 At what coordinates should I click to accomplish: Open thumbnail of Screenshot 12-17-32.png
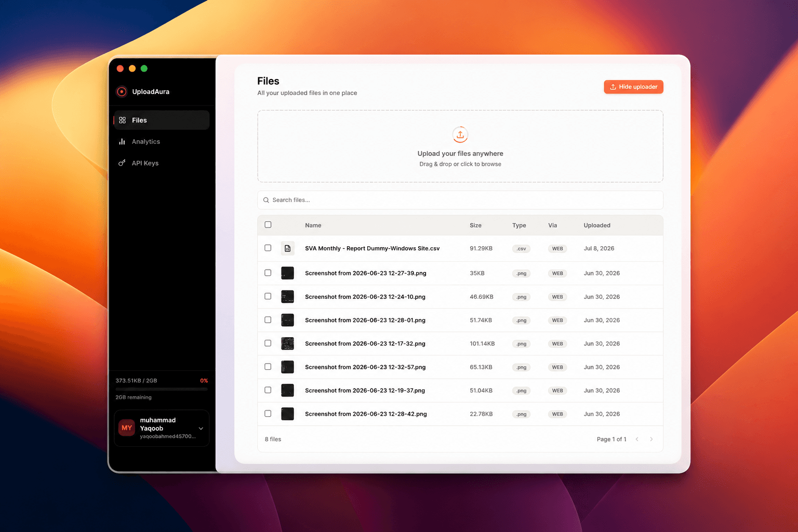click(287, 343)
